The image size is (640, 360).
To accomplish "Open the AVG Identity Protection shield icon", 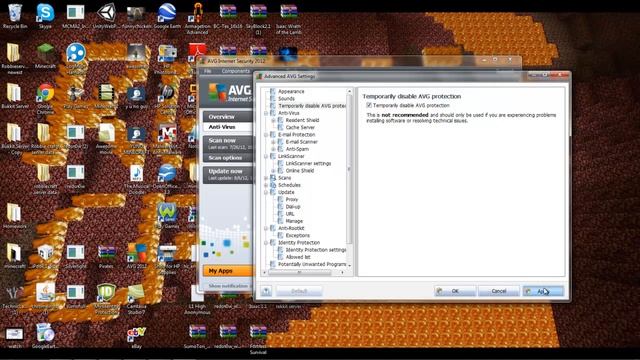I will (x=106, y=299).
